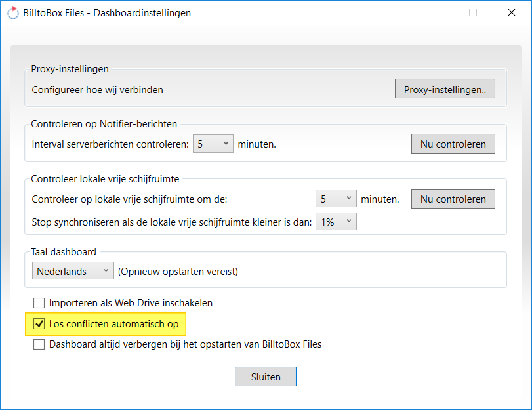Expand the schijfruimte check interval minutes dropdown
This screenshot has height=410, width=532.
(336, 199)
